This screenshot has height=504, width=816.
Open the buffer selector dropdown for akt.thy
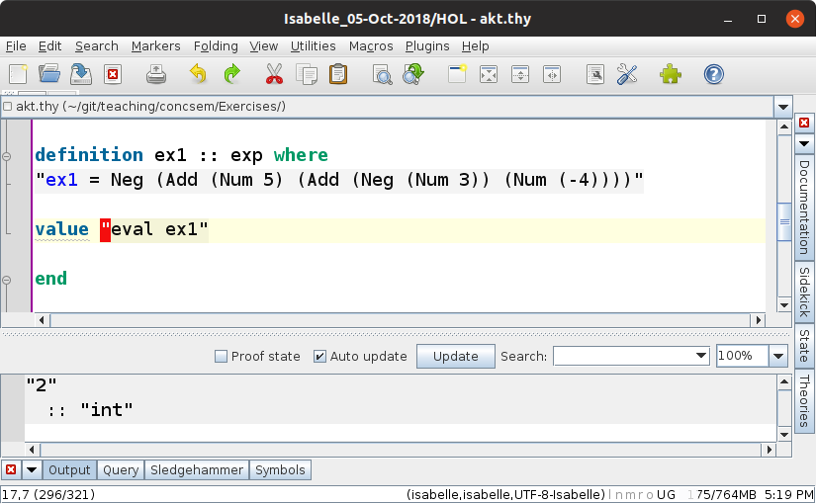click(782, 107)
